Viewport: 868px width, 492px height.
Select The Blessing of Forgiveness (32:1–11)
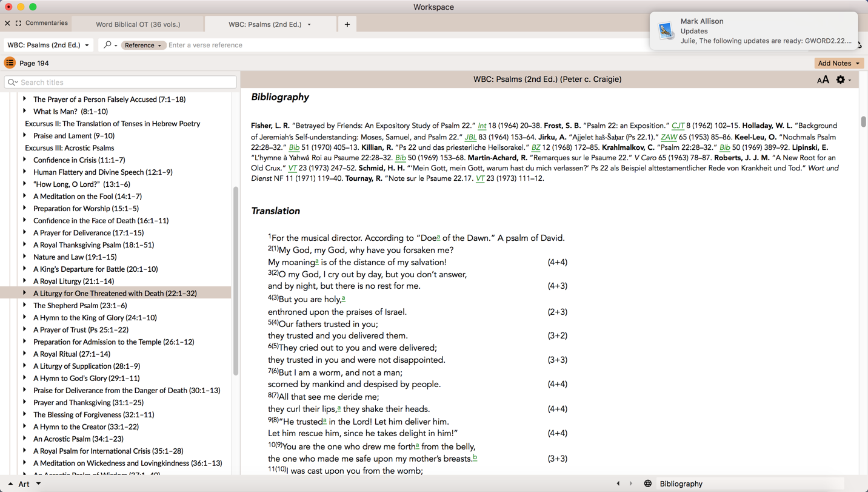tap(93, 414)
